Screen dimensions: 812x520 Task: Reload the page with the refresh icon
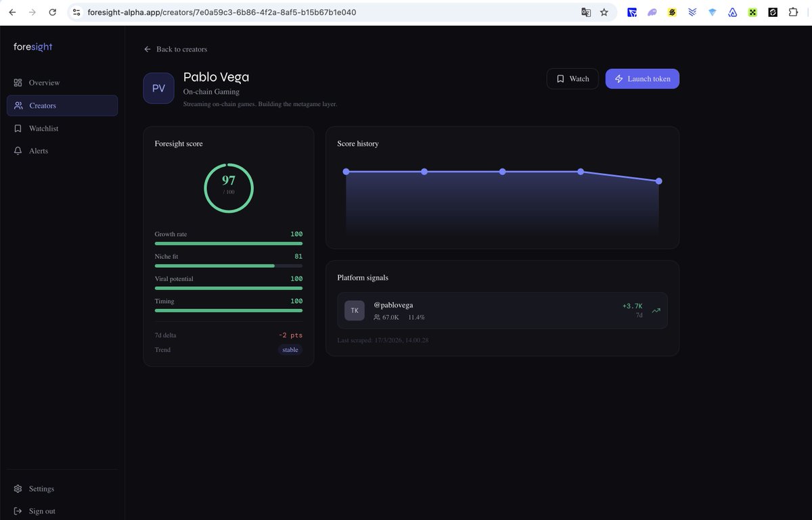coord(53,12)
